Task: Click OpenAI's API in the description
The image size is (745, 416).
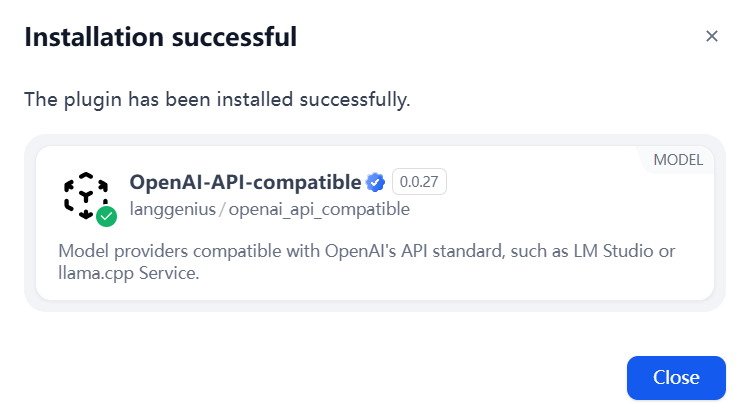Action: [376, 251]
